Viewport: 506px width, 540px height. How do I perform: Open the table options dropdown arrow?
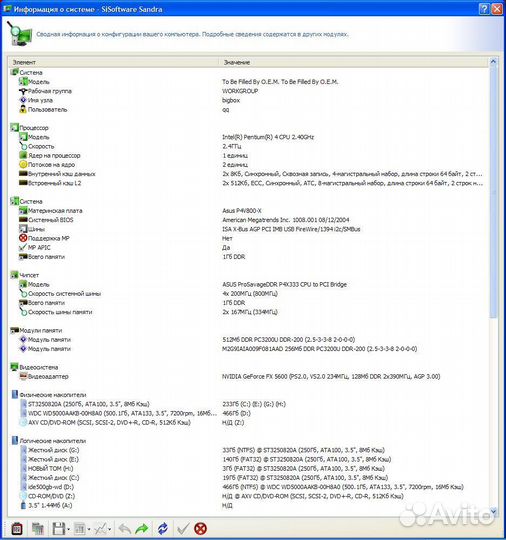coord(89,529)
